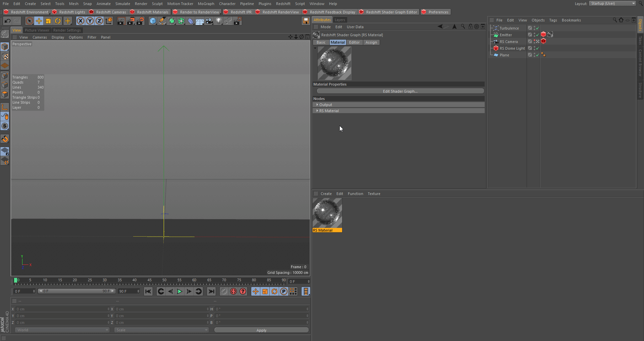The image size is (644, 341).
Task: Click the timeline range slider bar
Action: (77, 291)
